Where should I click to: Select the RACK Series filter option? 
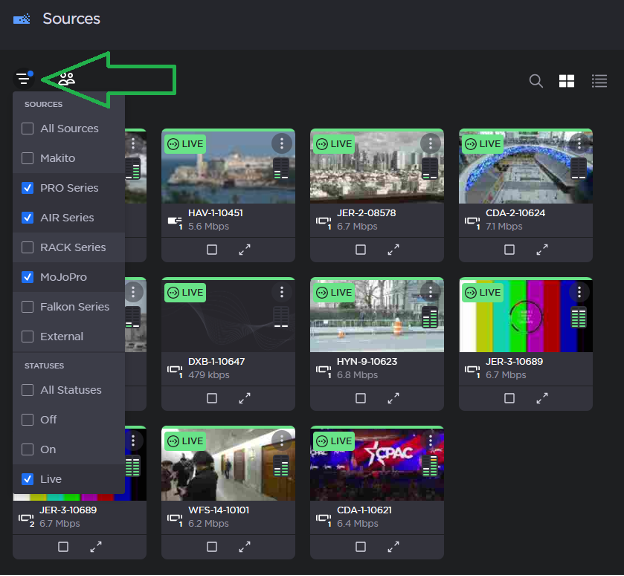click(x=28, y=247)
